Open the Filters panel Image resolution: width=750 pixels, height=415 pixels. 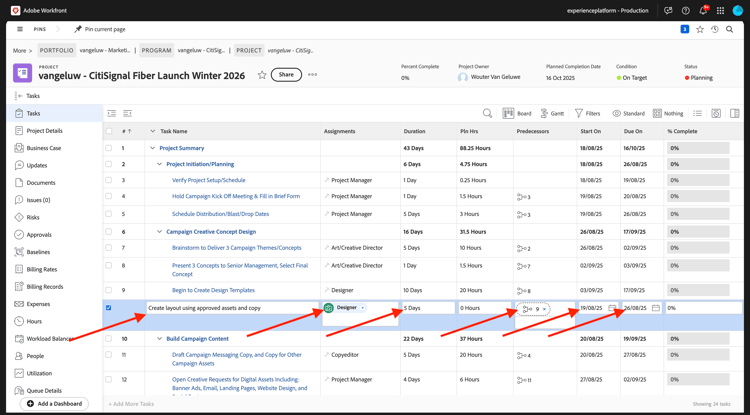[587, 113]
